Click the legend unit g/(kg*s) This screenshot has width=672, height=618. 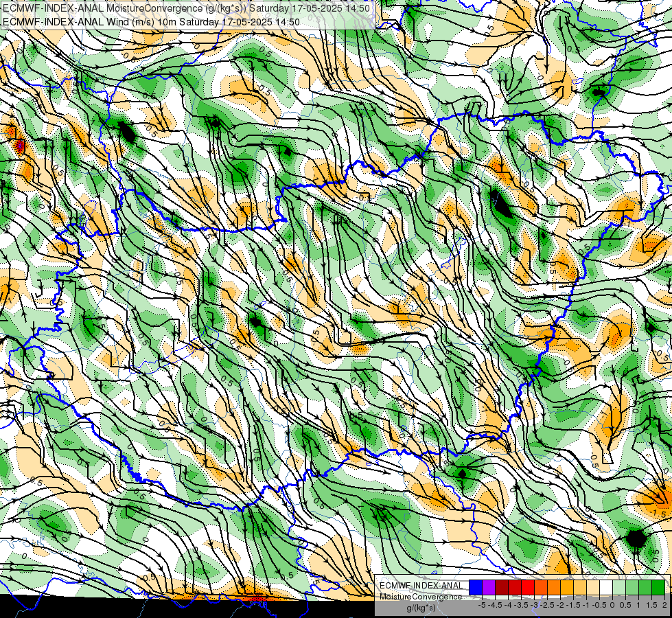point(421,608)
